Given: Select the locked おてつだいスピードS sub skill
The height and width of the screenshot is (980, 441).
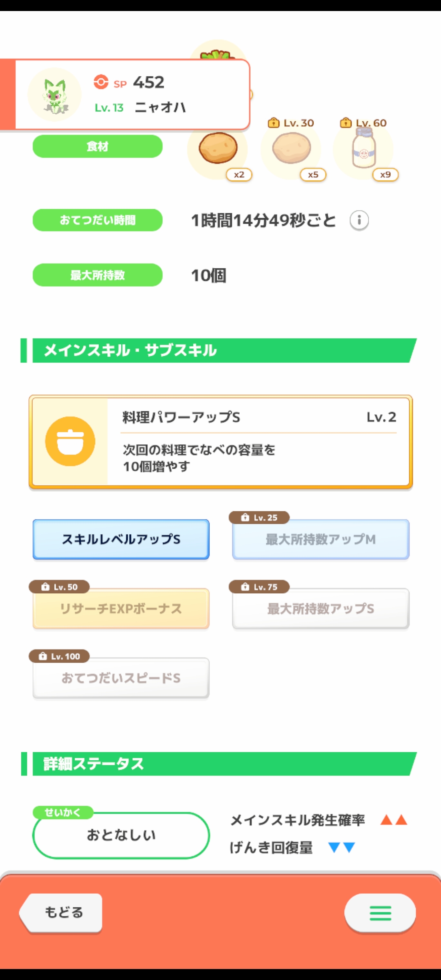Looking at the screenshot, I should point(121,678).
